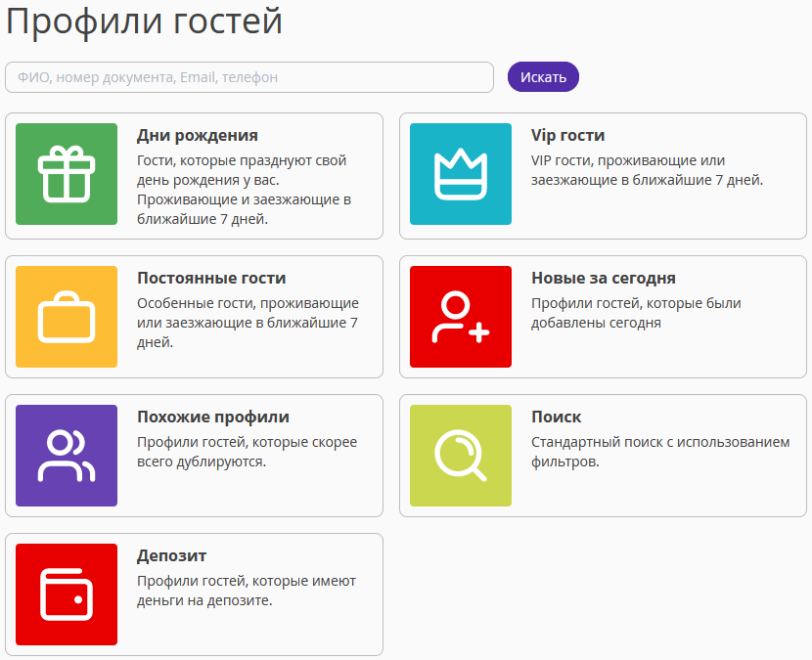812x660 pixels.
Task: Focus the ФИО, номер документа search field
Action: (249, 77)
